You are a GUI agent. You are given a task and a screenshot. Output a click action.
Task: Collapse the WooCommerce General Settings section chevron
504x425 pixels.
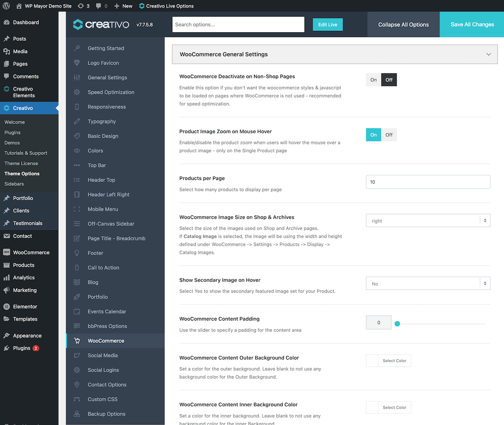pyautogui.click(x=488, y=54)
